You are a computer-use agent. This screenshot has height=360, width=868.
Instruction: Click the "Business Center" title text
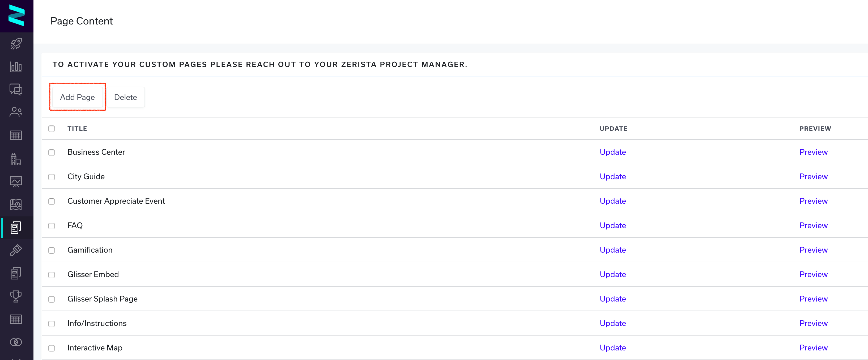(x=96, y=152)
